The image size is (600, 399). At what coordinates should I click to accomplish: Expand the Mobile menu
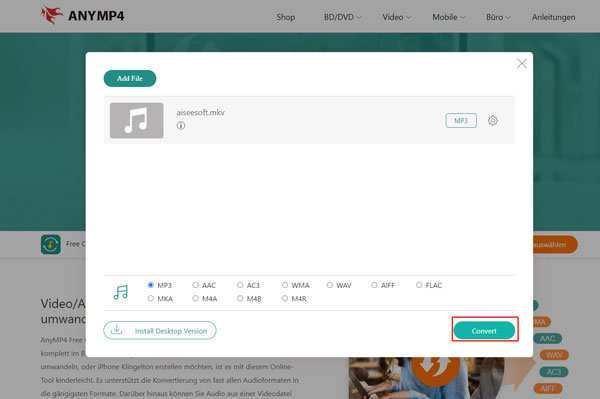(x=448, y=17)
